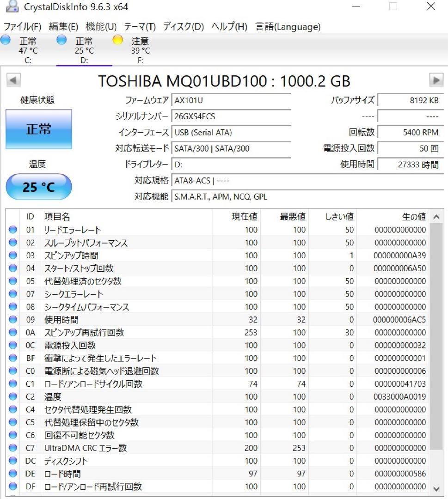This screenshot has width=448, height=499.
Task: Click the drive letter field D:
Action: point(231,164)
